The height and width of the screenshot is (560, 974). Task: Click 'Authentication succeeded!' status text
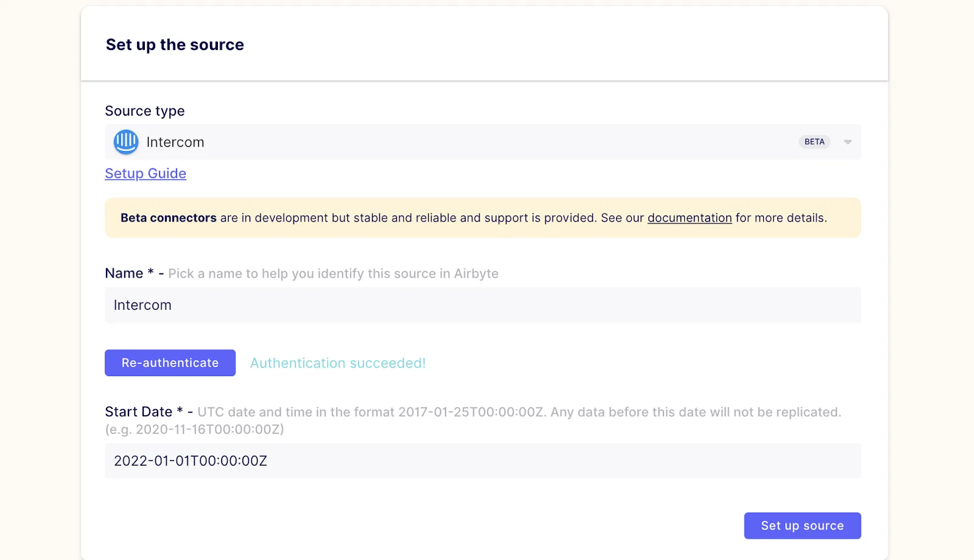point(338,363)
